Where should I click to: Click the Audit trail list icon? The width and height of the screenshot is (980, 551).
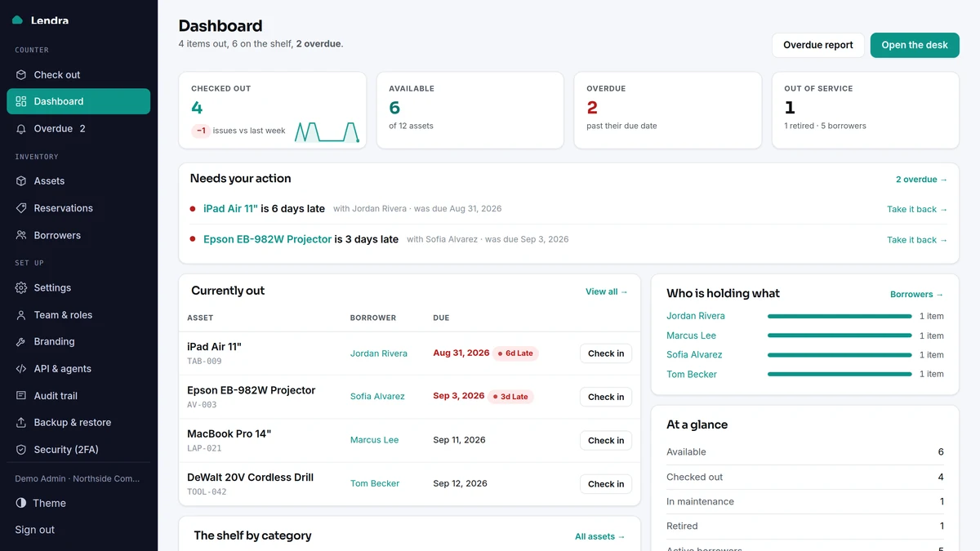tap(21, 396)
